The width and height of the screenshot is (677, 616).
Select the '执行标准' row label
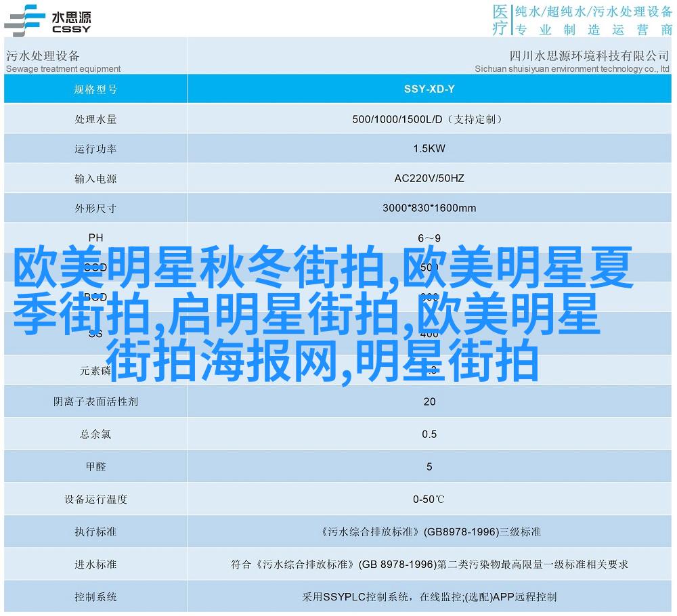point(95,532)
